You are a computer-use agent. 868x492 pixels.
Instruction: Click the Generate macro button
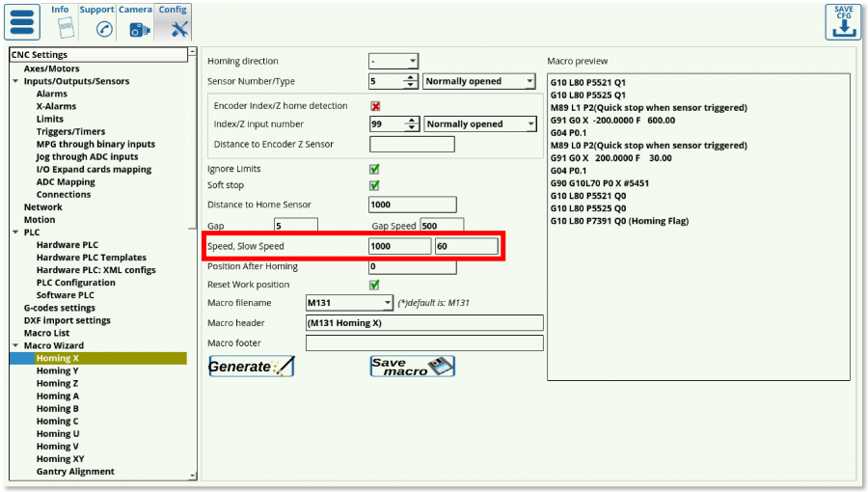(251, 367)
